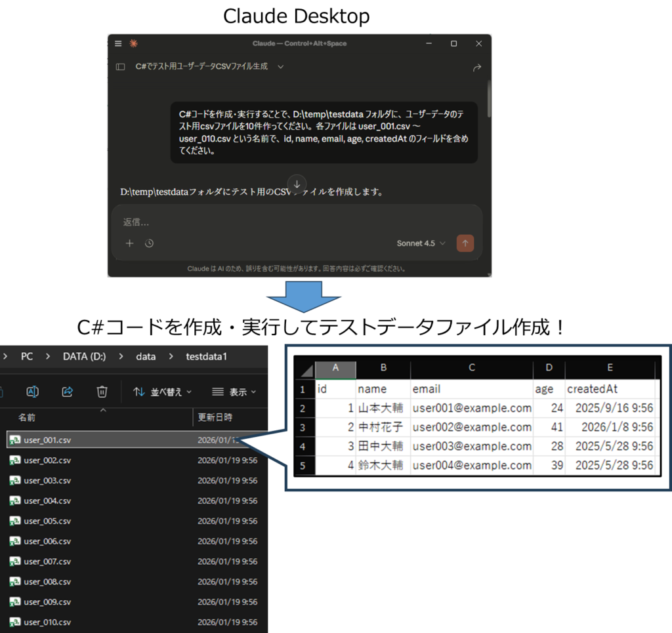The height and width of the screenshot is (633, 672).
Task: Click the share arrow icon in chat header
Action: point(477,68)
